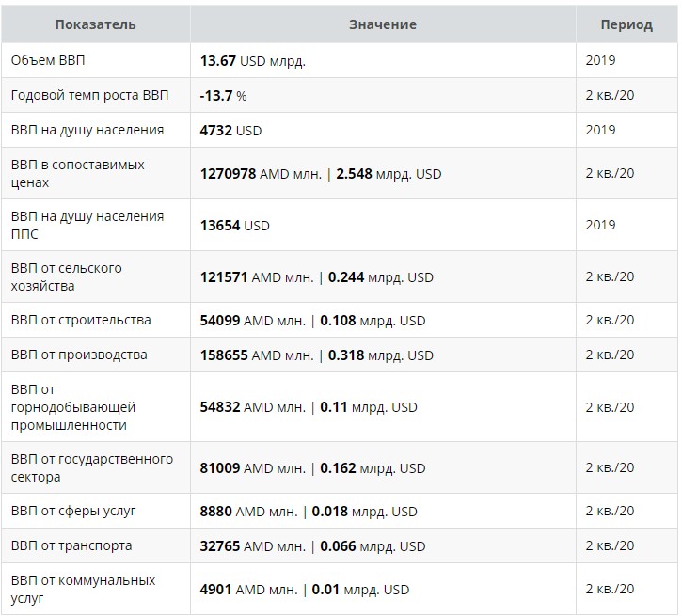Click the 32765 AMD transport value
The image size is (682, 616).
253,546
